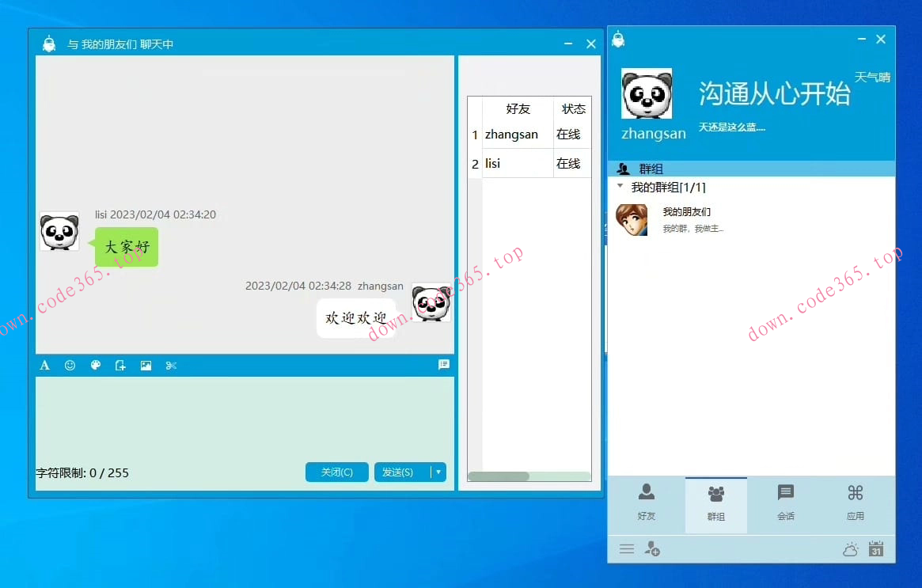Open the color palette icon for text color
922x588 pixels.
point(95,365)
